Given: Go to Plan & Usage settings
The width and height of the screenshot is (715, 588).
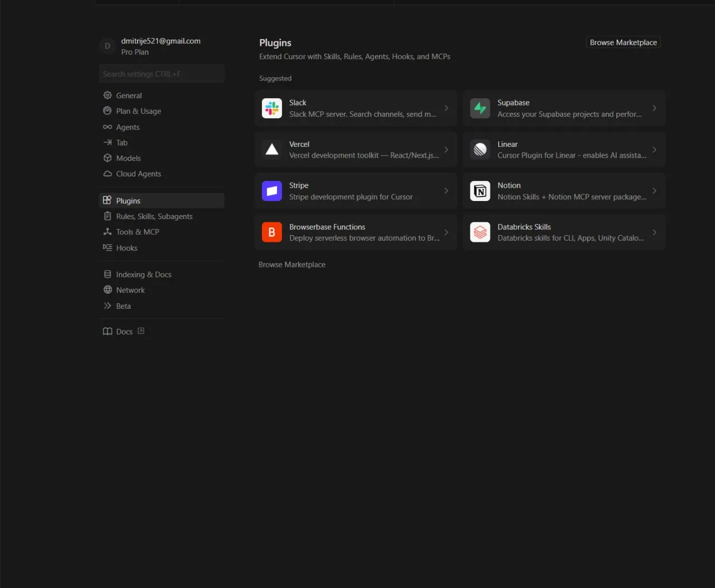Looking at the screenshot, I should pos(161,111).
